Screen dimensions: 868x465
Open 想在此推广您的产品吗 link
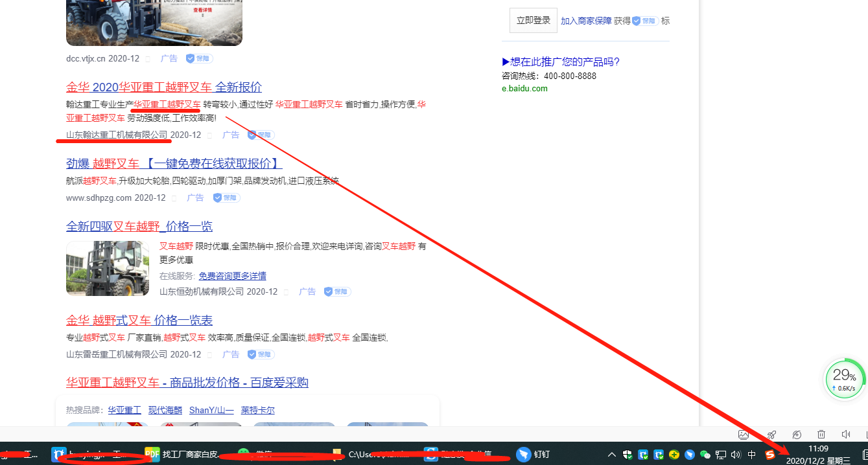click(561, 62)
